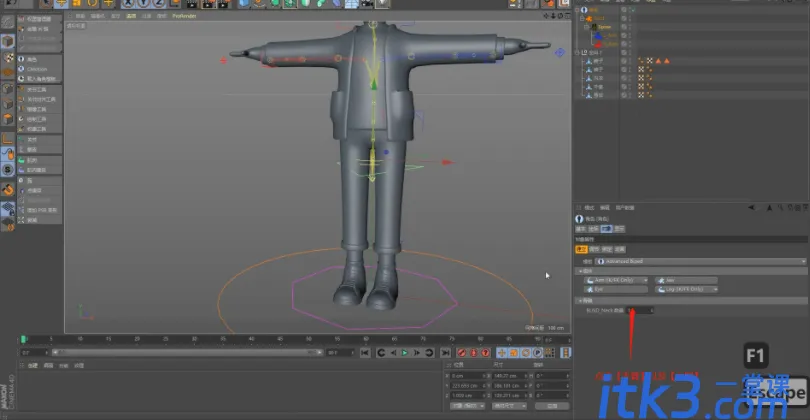The width and height of the screenshot is (810, 420).
Task: Click the orange magnet workplane icon
Action: [x=8, y=190]
